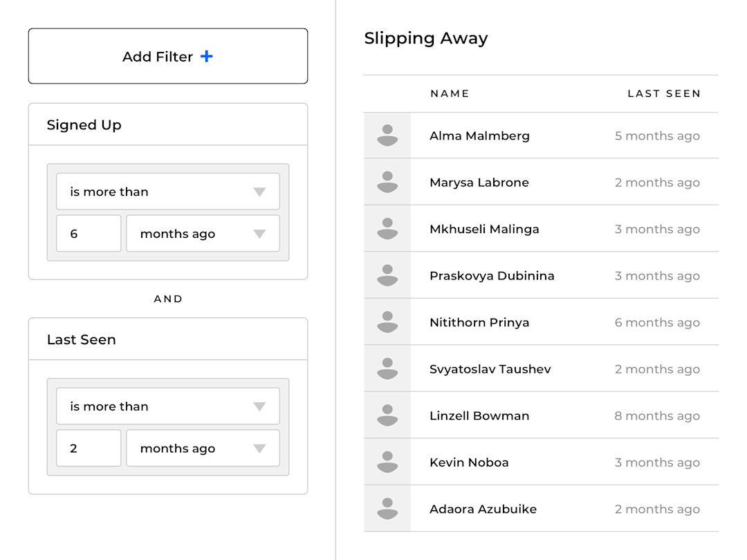
Task: Click the blue plus icon on Add Filter
Action: (206, 57)
